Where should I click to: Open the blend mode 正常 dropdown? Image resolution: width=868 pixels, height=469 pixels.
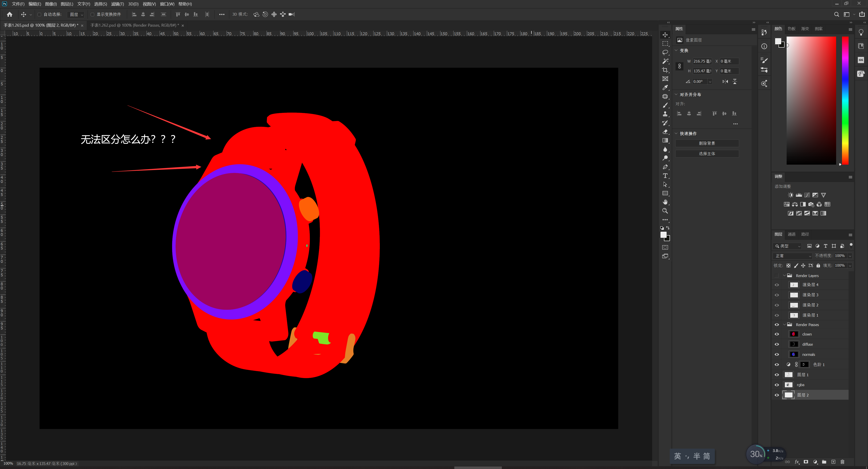click(793, 256)
